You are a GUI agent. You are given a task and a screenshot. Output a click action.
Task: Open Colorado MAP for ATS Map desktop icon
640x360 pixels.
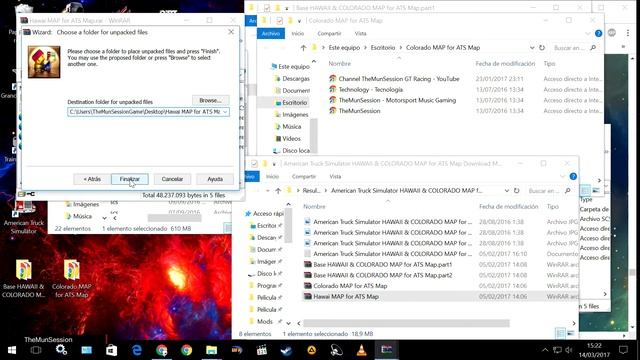point(72,278)
